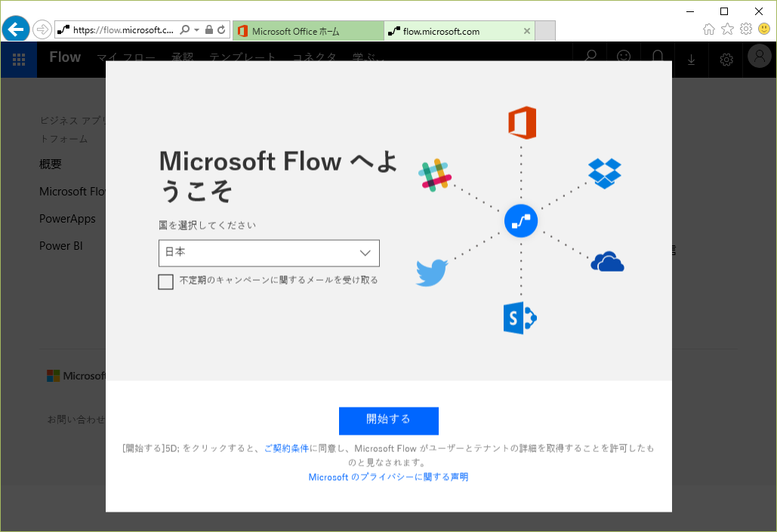Open the 承認 menu in Flow header

point(183,57)
